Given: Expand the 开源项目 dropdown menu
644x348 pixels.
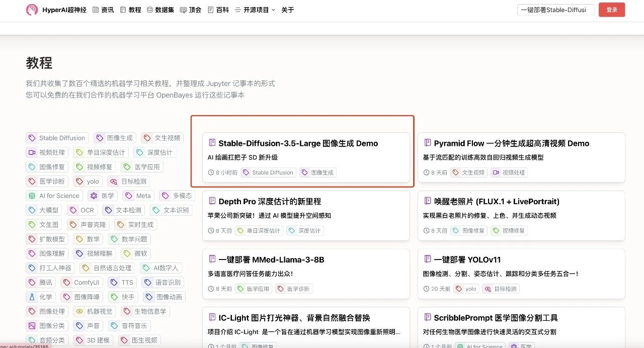Looking at the screenshot, I should point(259,10).
